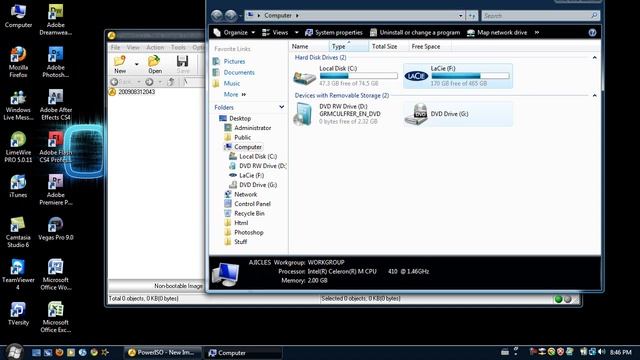Launch TVersity desktop shortcut
640x360 pixels.
[x=18, y=314]
